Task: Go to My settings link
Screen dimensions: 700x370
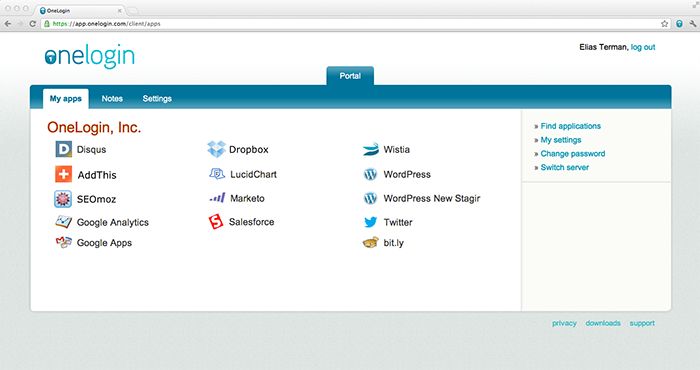Action: pyautogui.click(x=561, y=140)
